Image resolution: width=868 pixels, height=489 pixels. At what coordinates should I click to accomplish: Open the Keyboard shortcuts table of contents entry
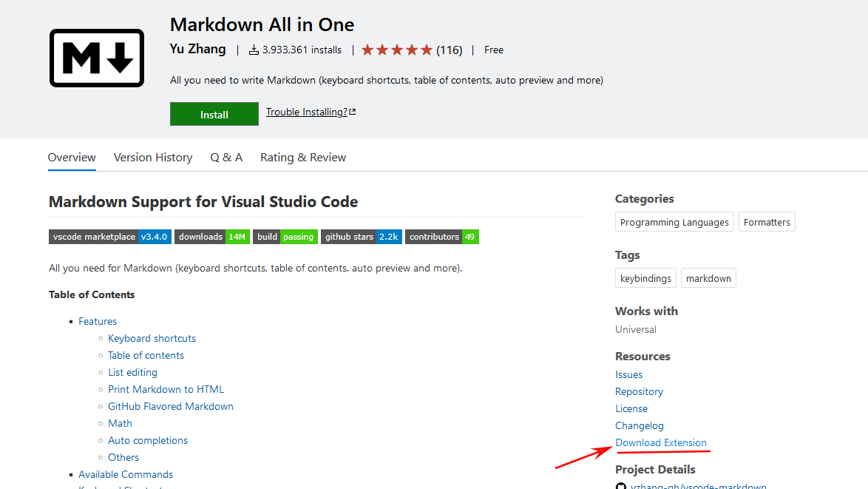152,338
